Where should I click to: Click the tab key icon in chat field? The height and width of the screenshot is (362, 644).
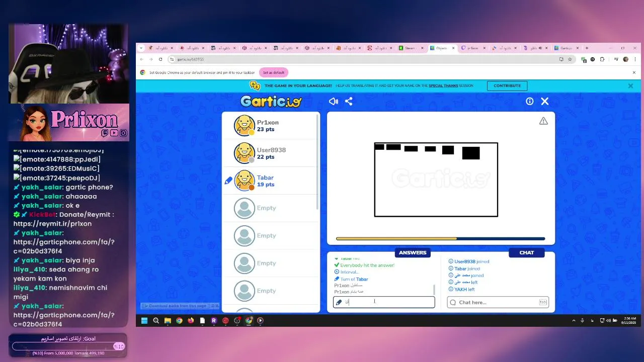click(x=543, y=302)
